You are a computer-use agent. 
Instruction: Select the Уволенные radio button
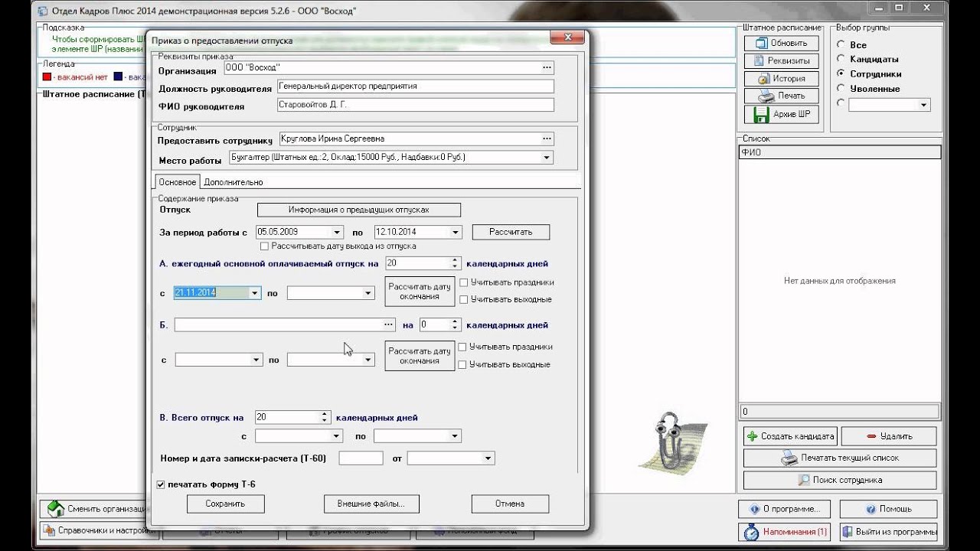(x=841, y=88)
